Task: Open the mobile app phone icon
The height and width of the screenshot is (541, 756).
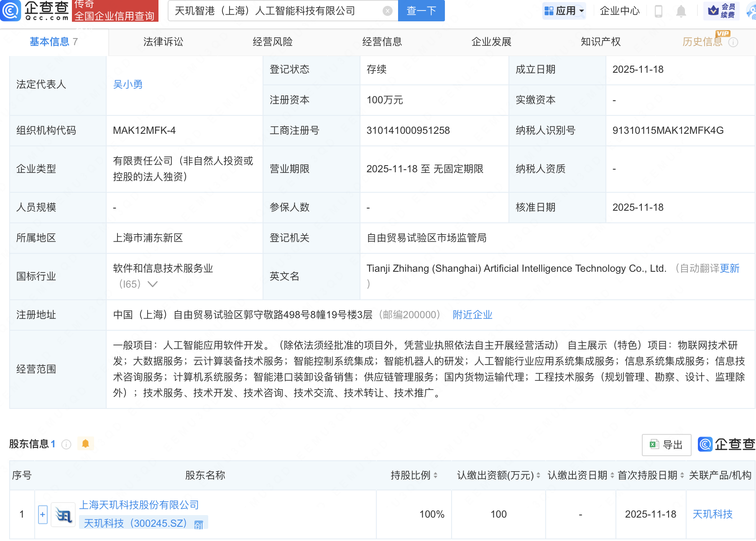Action: point(658,11)
